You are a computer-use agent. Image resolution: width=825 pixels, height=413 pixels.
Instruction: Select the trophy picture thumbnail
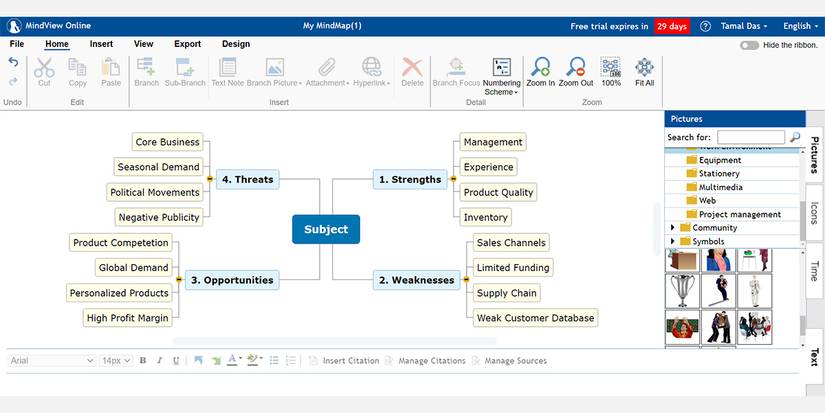click(682, 290)
